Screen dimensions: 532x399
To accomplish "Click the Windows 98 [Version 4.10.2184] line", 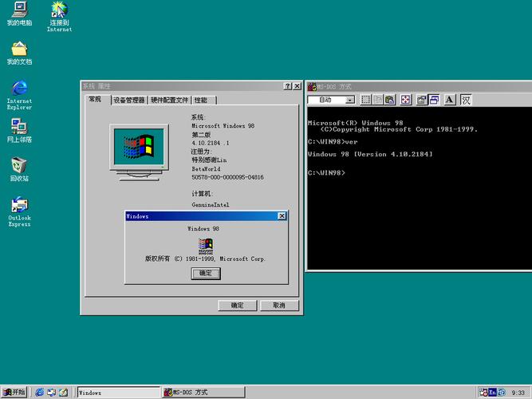I will [370, 154].
